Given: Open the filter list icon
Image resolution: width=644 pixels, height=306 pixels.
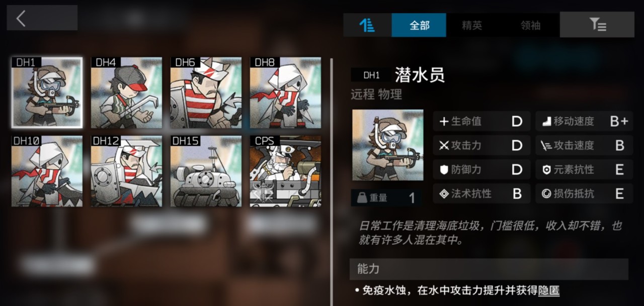Looking at the screenshot, I should tap(598, 25).
